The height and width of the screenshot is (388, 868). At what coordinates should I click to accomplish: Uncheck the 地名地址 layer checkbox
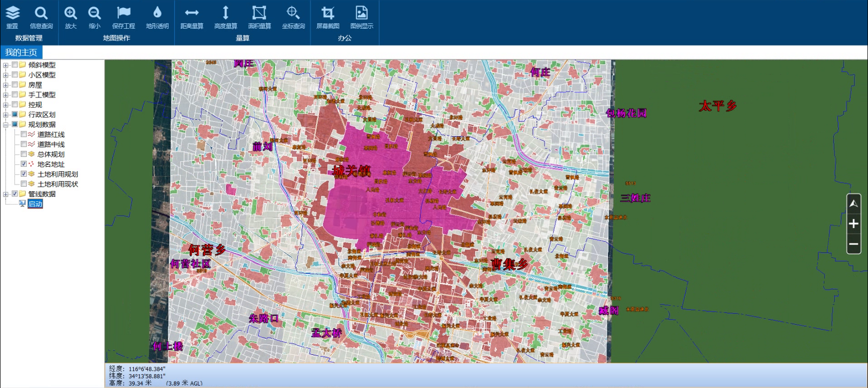pyautogui.click(x=24, y=164)
